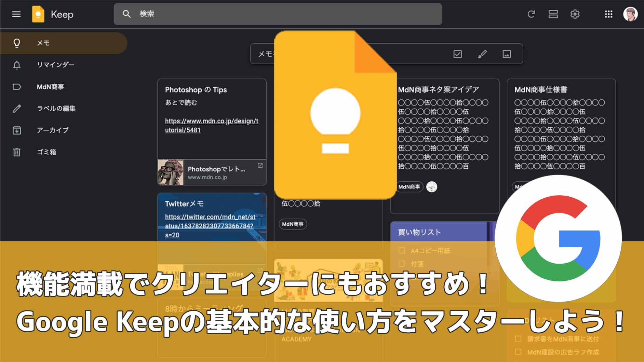
Task: Click the lightbulb icon beside メモ
Action: point(17,43)
